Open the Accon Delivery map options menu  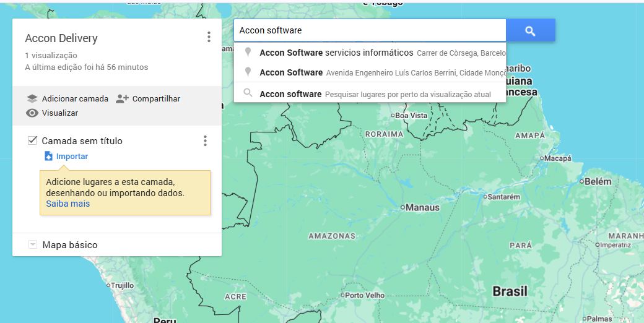coord(209,37)
